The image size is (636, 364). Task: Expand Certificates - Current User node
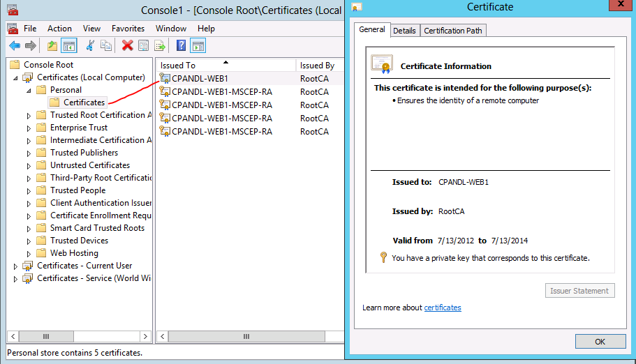point(15,266)
